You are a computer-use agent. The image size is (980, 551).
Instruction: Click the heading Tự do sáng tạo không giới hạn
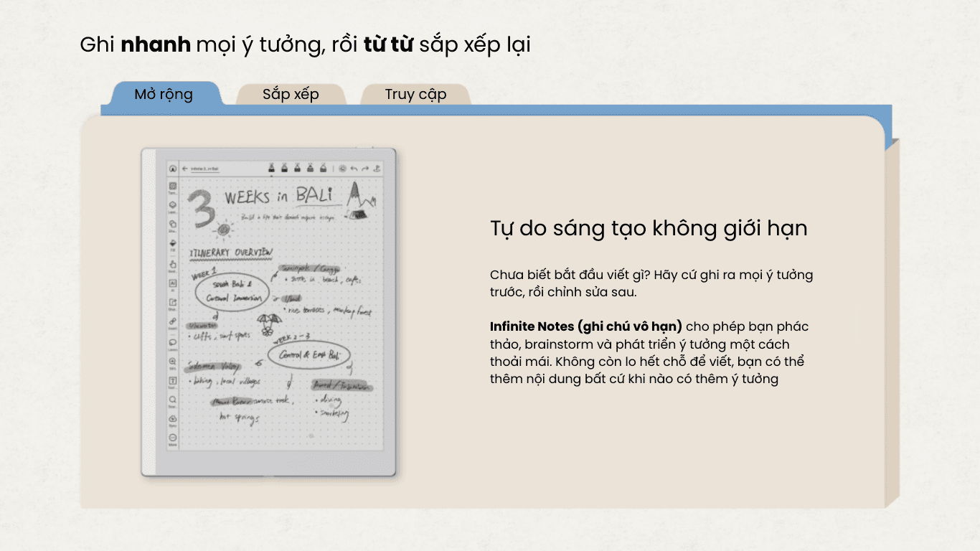[x=649, y=228]
